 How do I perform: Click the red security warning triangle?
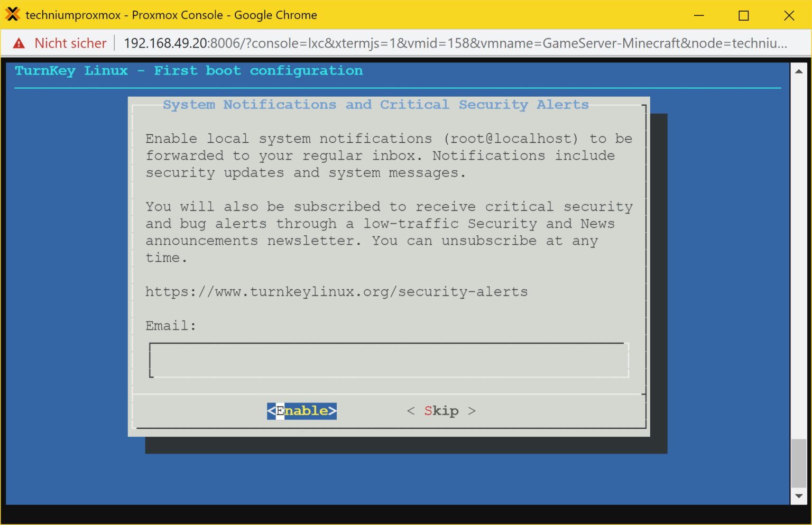19,43
